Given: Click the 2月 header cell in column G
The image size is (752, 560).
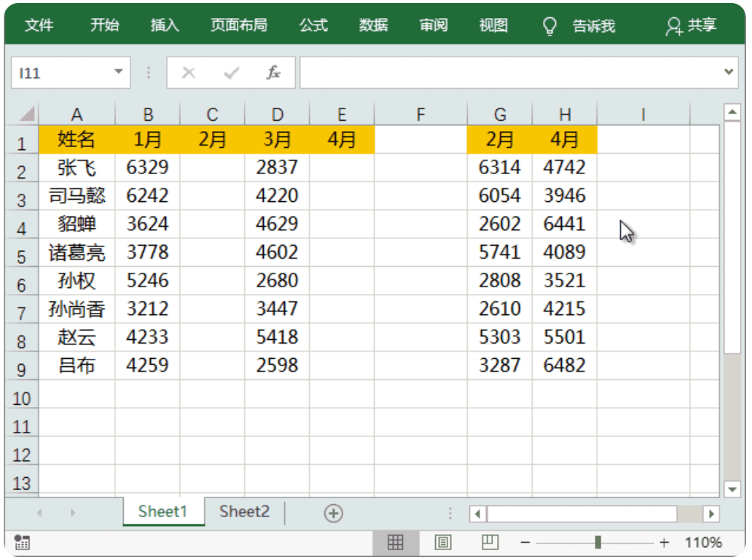Looking at the screenshot, I should point(500,139).
